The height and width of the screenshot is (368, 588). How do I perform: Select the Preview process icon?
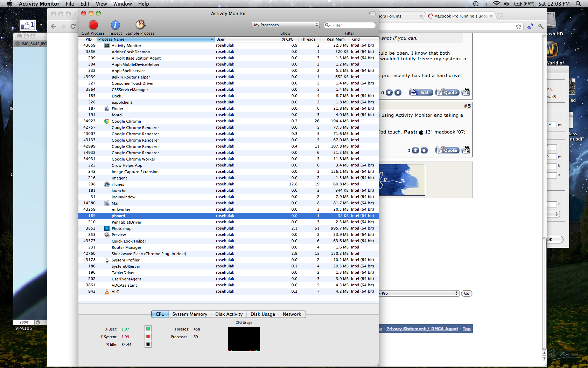pos(107,235)
